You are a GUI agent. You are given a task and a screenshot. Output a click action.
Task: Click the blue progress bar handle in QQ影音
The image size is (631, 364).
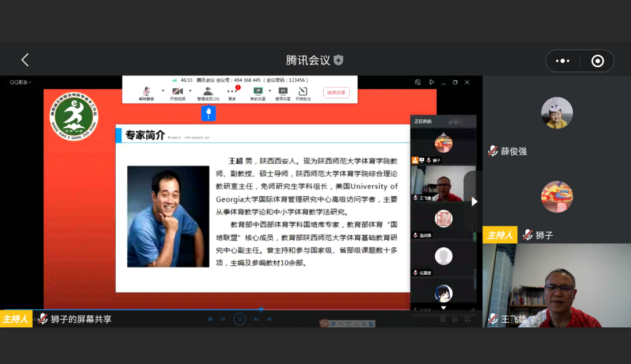tap(261, 309)
